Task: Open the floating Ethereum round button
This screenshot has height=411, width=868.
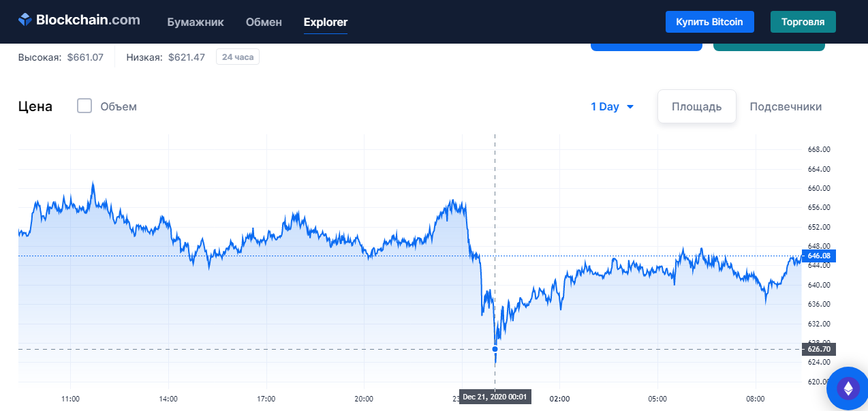Action: tap(848, 389)
